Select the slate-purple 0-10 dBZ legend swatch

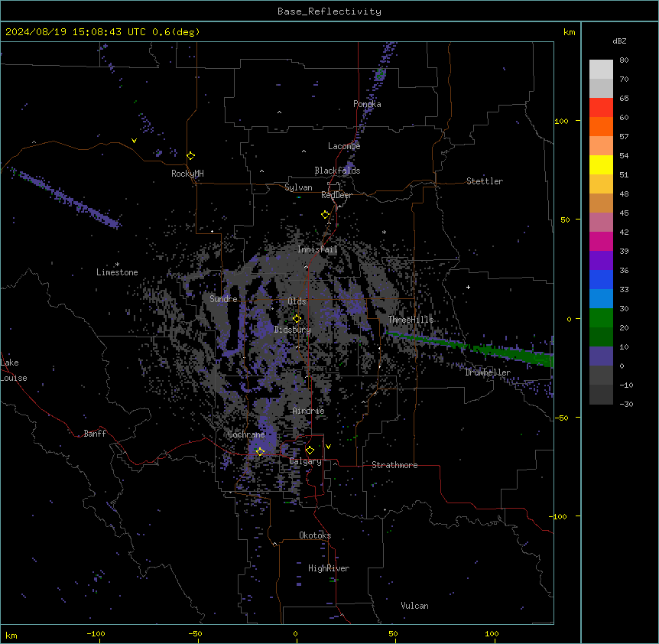[x=601, y=356]
